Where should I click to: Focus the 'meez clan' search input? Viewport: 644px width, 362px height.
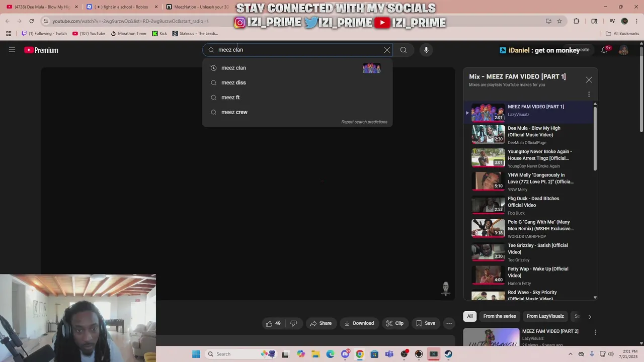[297, 50]
